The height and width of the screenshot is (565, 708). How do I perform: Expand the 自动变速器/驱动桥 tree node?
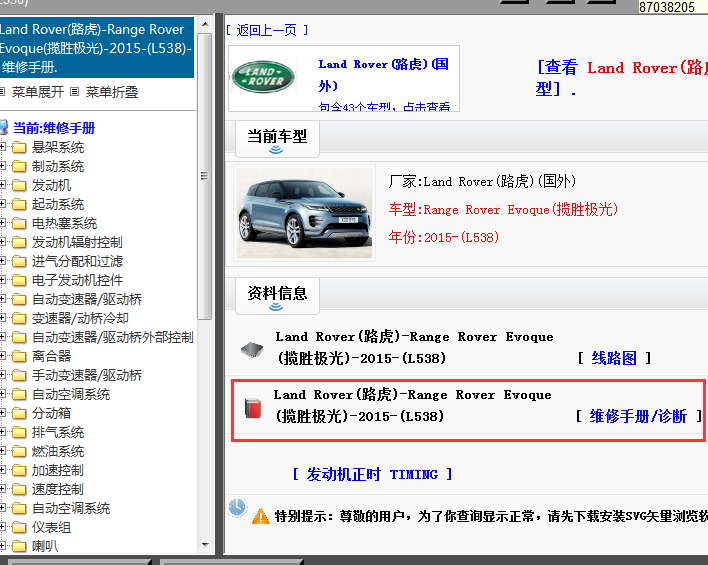(x=2, y=299)
